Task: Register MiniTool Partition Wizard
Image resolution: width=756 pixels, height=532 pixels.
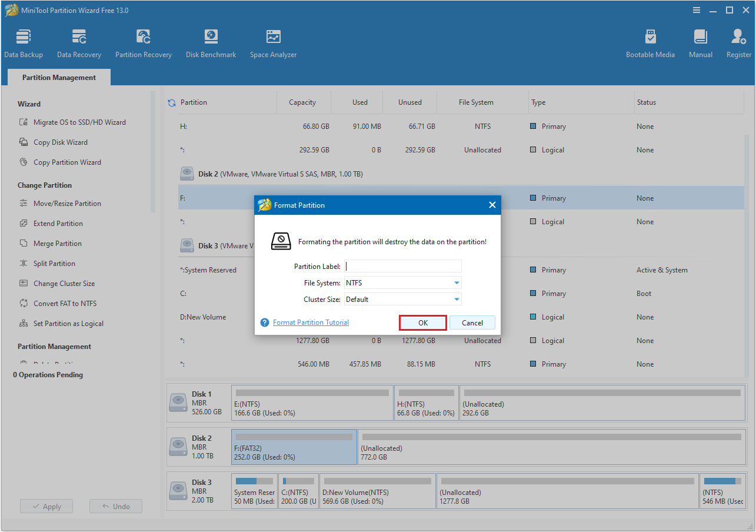Action: (x=738, y=41)
